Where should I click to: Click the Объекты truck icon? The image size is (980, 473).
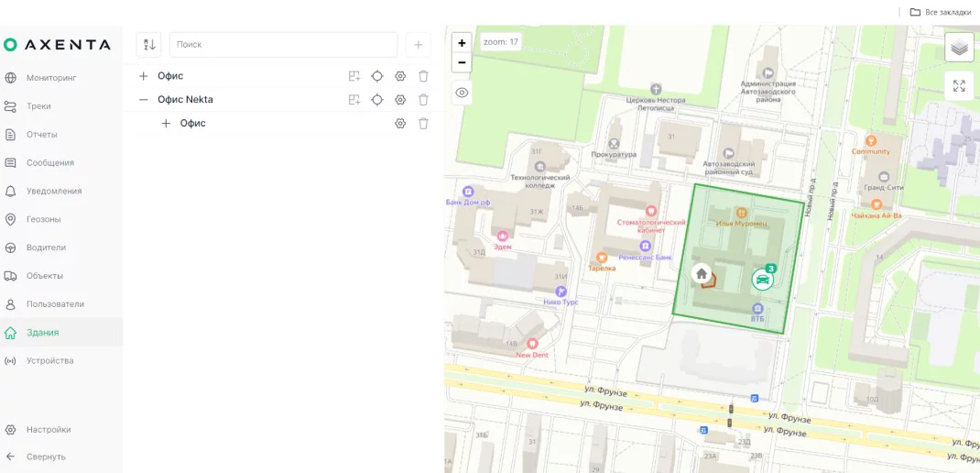pyautogui.click(x=10, y=276)
